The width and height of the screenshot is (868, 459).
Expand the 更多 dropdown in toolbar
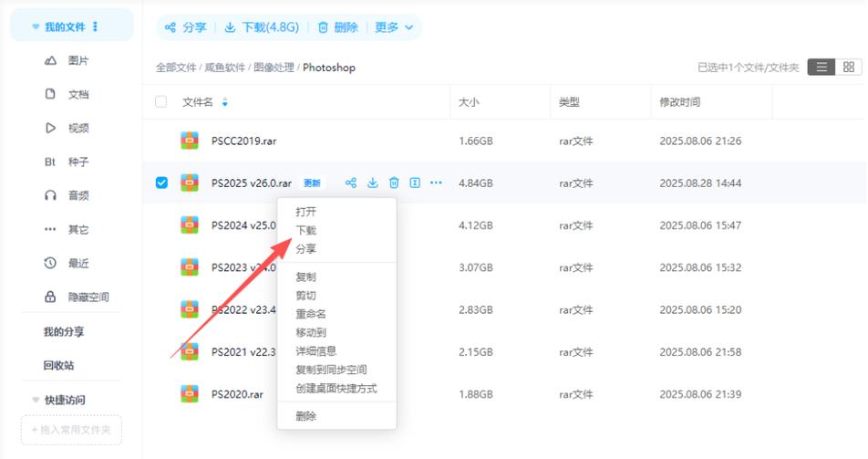(394, 27)
